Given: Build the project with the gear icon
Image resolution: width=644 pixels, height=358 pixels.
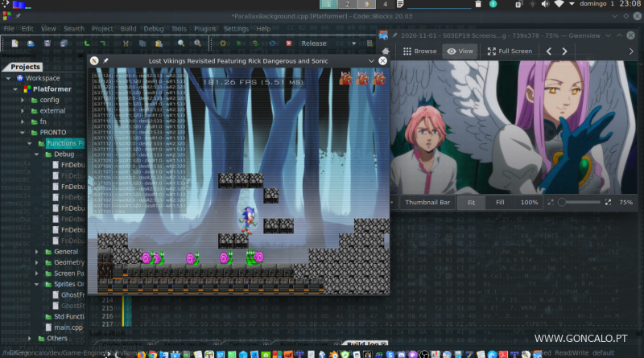Looking at the screenshot, I should (x=223, y=43).
